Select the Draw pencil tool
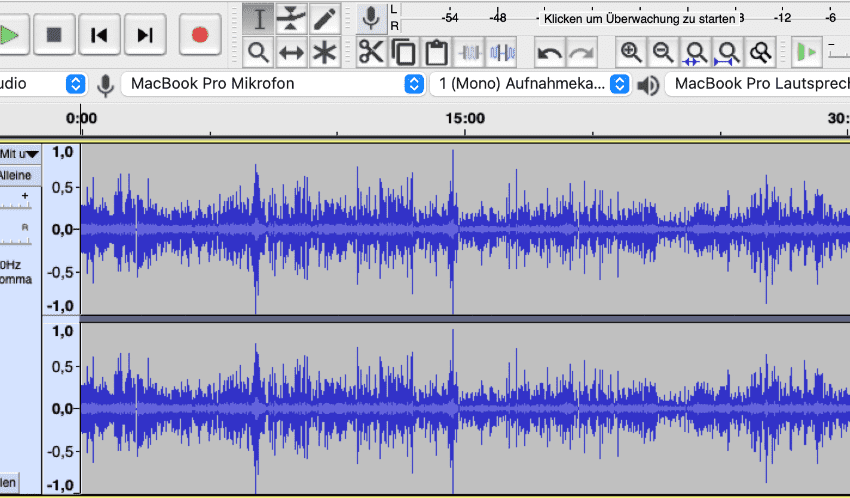Image resolution: width=850 pixels, height=498 pixels. pos(324,19)
